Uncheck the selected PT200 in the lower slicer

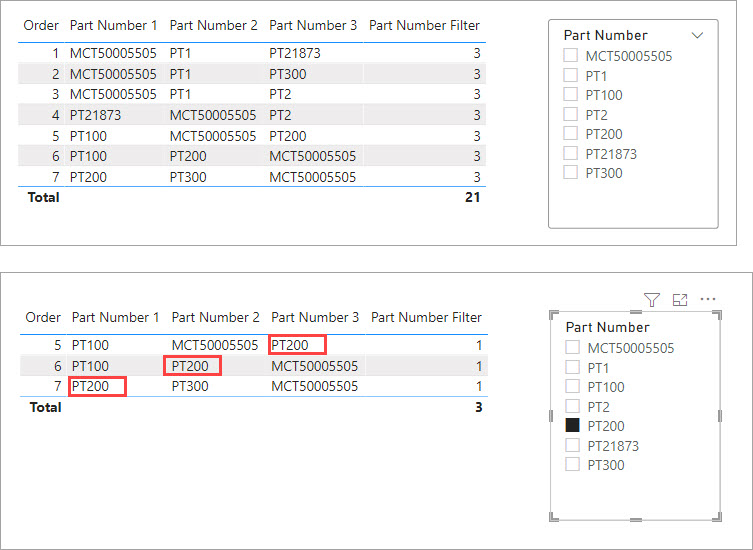pyautogui.click(x=572, y=425)
